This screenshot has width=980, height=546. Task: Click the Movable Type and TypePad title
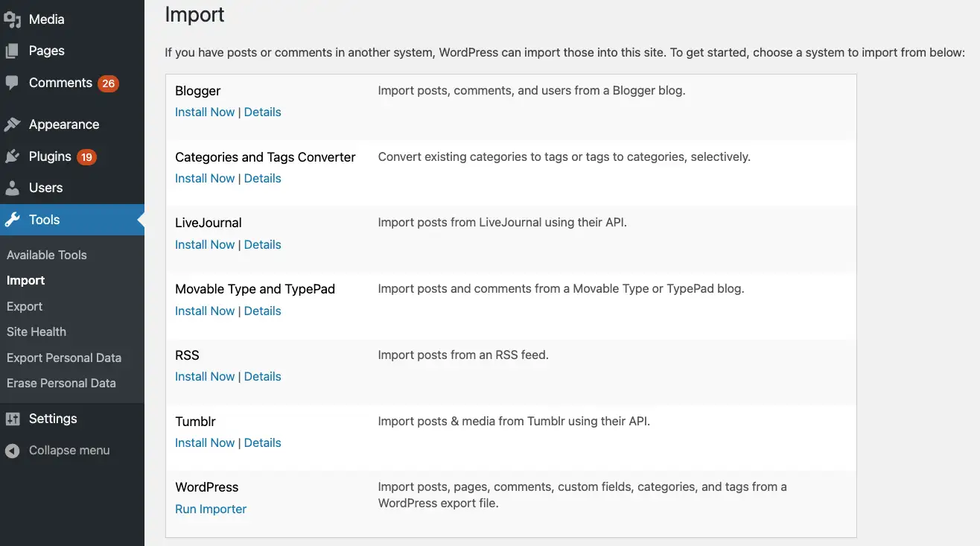(x=255, y=289)
